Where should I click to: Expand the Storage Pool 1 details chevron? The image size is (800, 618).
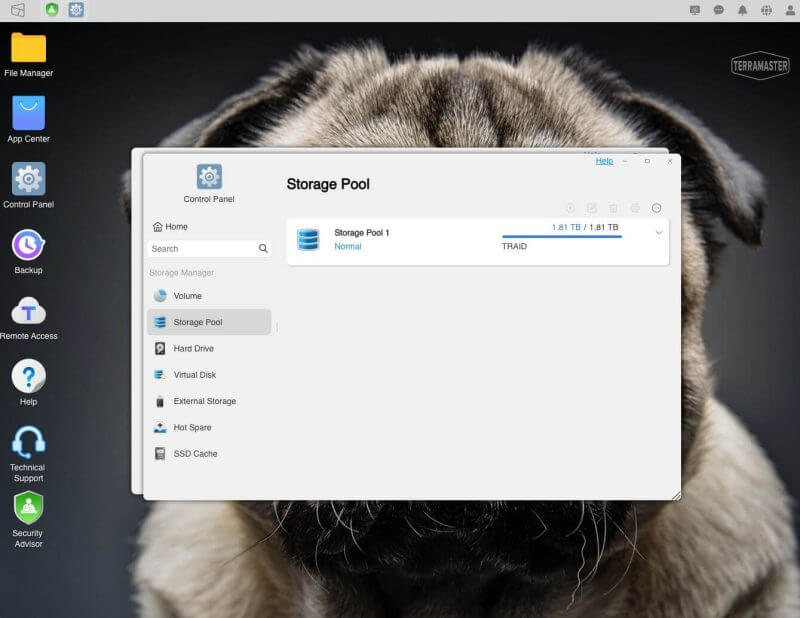[x=659, y=233]
